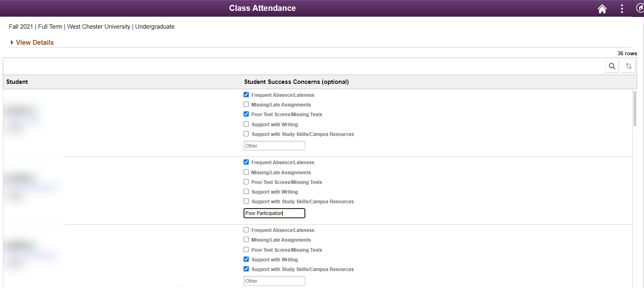The image size is (644, 288).
Task: Click the vertical scrollbar thumb
Action: [635, 109]
